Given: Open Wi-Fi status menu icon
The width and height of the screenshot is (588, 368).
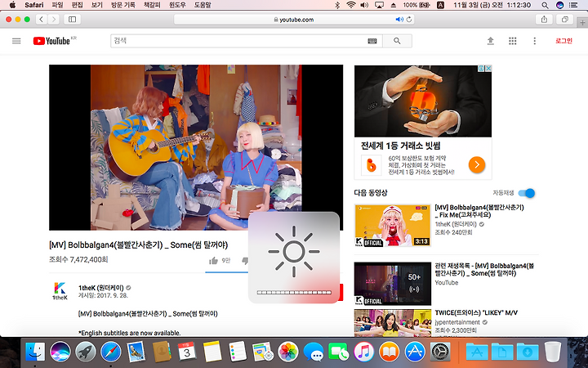Looking at the screenshot, I should click(351, 5).
